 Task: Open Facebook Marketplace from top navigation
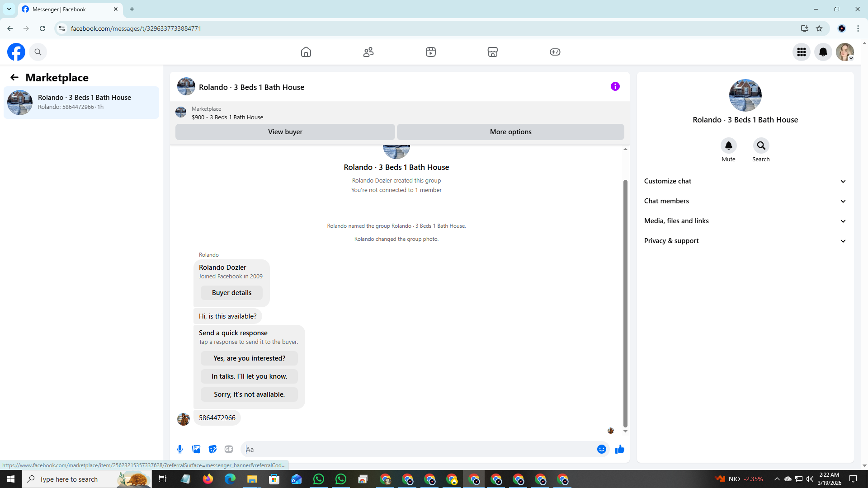click(x=493, y=52)
